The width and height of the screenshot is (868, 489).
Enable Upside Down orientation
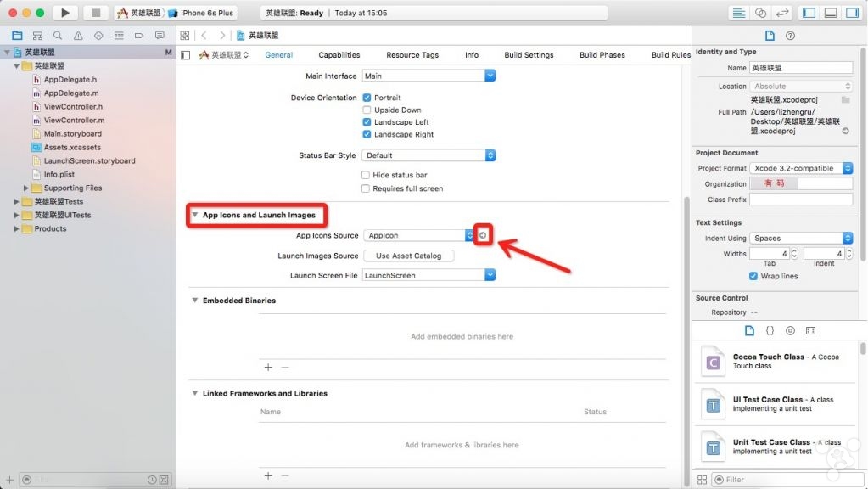point(367,110)
